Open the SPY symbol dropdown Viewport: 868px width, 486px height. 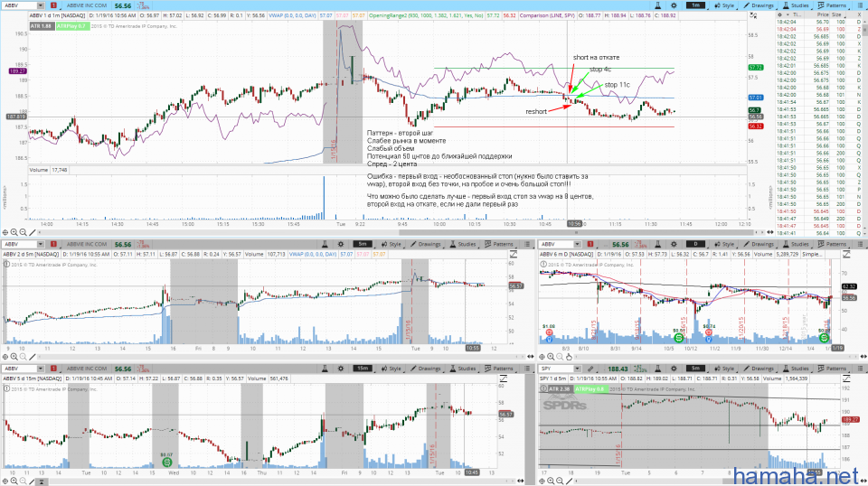point(577,369)
